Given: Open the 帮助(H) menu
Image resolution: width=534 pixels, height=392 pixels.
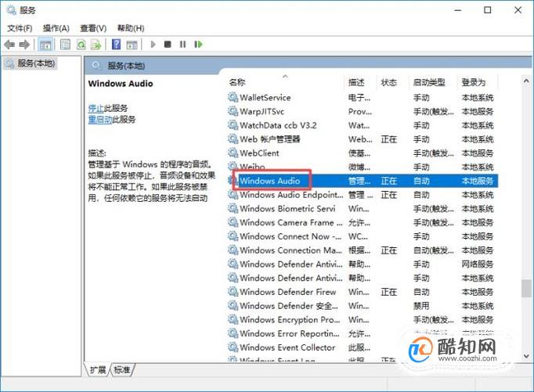Looking at the screenshot, I should [x=131, y=28].
